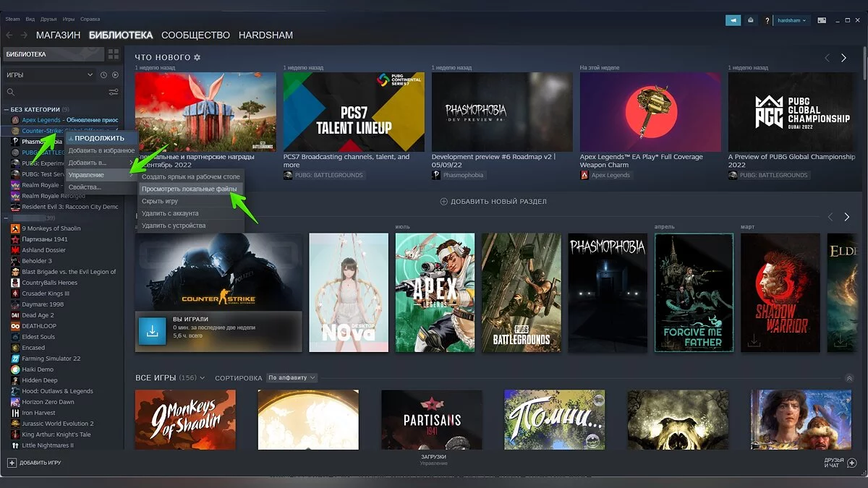Select Партизаны 1941 in library list

point(45,239)
